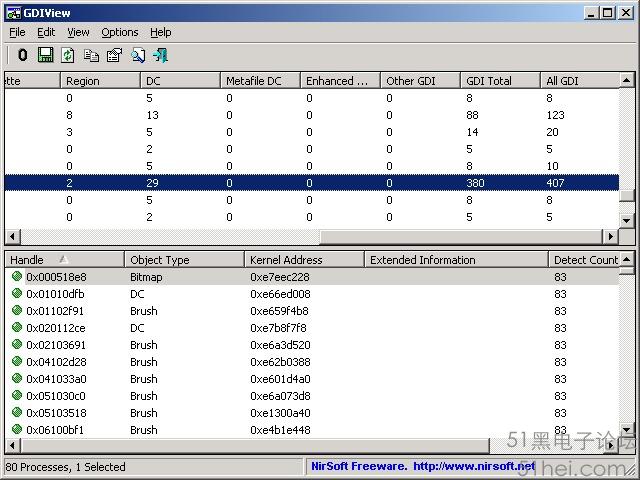The image size is (640, 480).
Task: Click the lower pane scroll down arrow
Action: (627, 429)
